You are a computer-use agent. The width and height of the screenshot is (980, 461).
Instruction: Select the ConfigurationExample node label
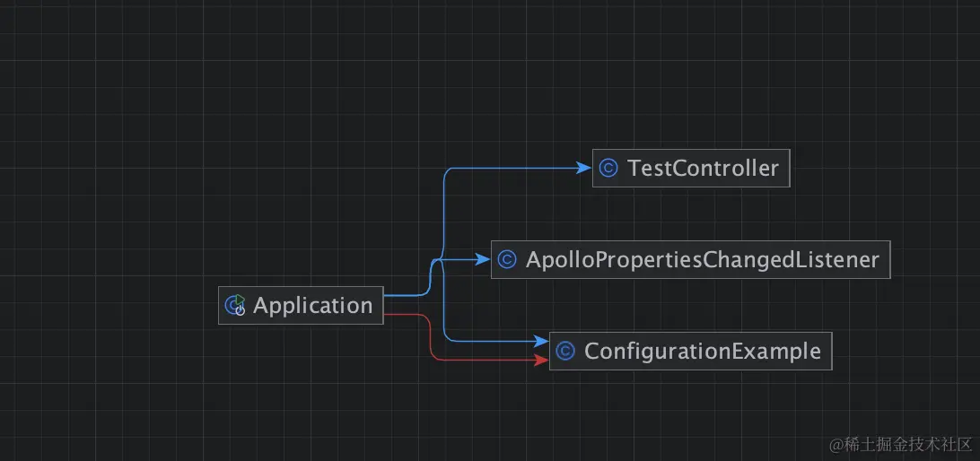coord(703,351)
